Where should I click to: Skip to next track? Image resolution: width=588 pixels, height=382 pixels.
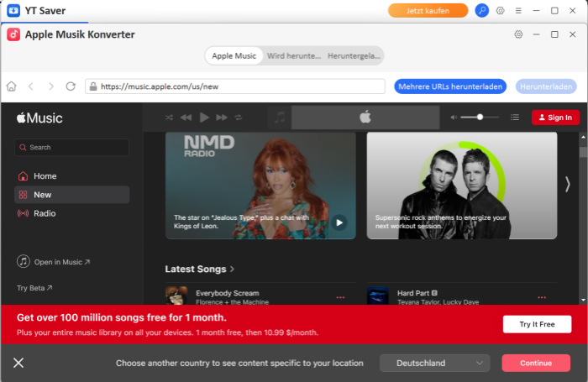222,118
